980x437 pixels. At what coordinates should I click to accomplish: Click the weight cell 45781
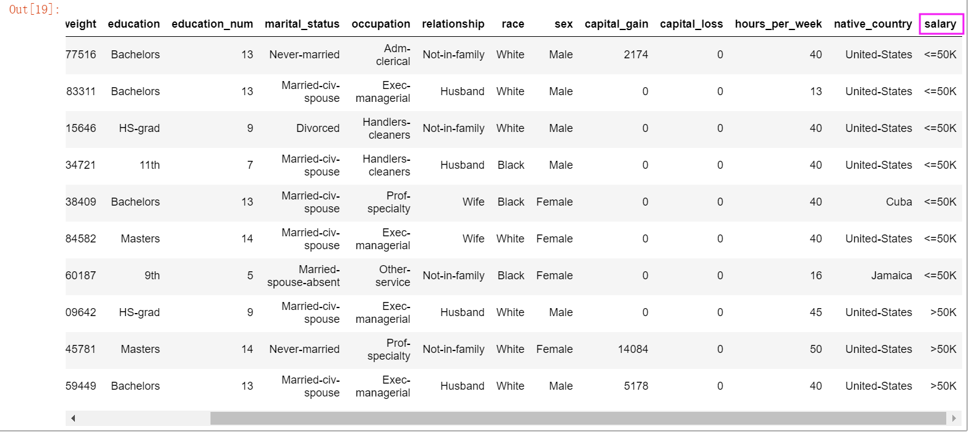[x=81, y=349]
